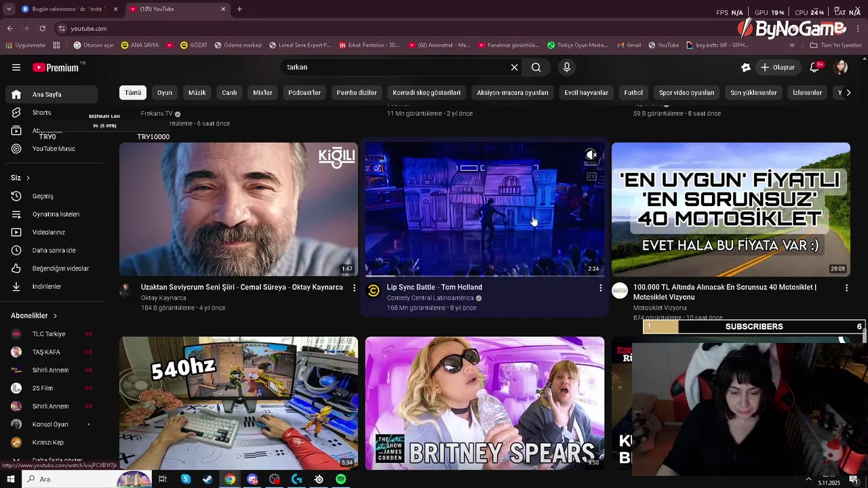Open Discord from the taskbar

(252, 479)
